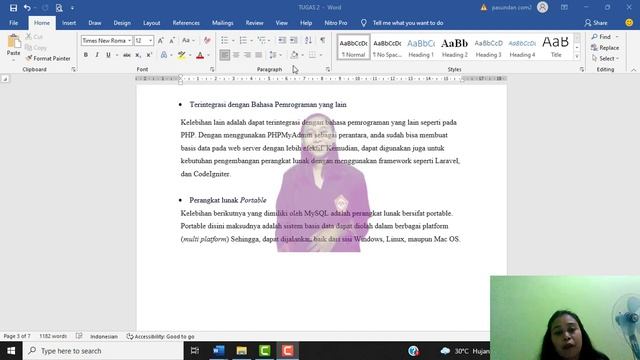The image size is (640, 360).
Task: Decrease font size with the Shrink Font icon
Action: click(172, 40)
